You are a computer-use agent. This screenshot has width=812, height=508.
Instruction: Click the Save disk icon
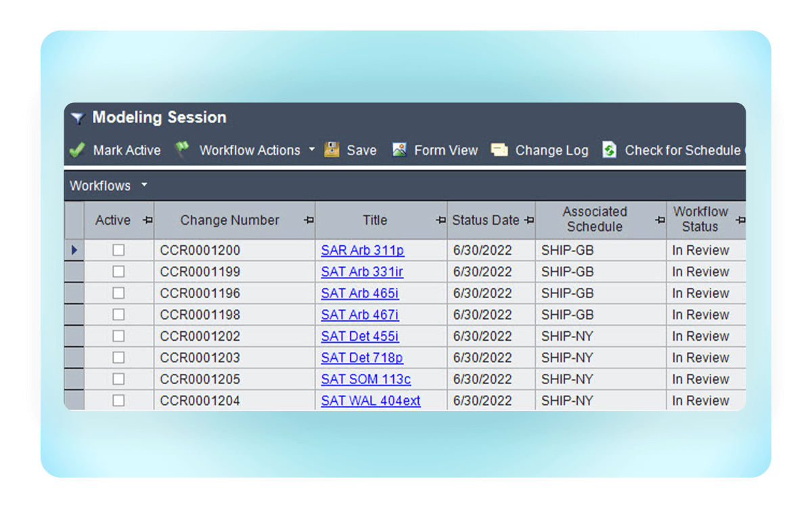pos(332,150)
